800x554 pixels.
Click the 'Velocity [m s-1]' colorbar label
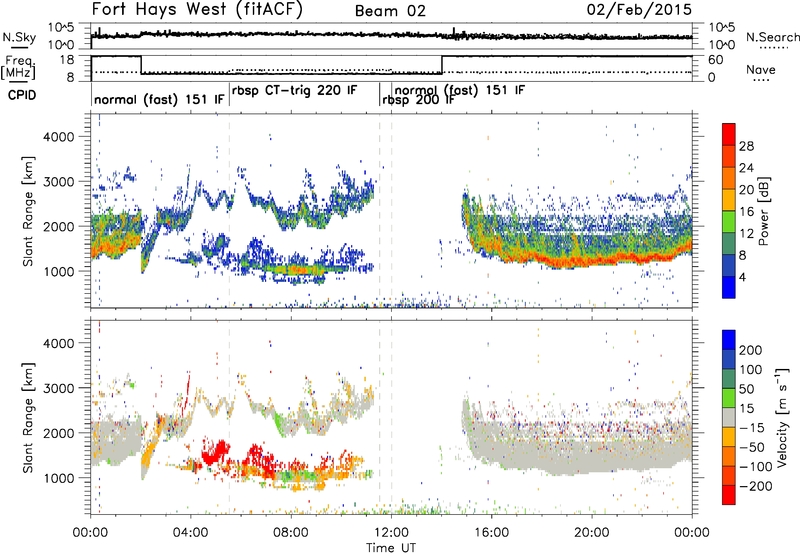pyautogui.click(x=782, y=417)
